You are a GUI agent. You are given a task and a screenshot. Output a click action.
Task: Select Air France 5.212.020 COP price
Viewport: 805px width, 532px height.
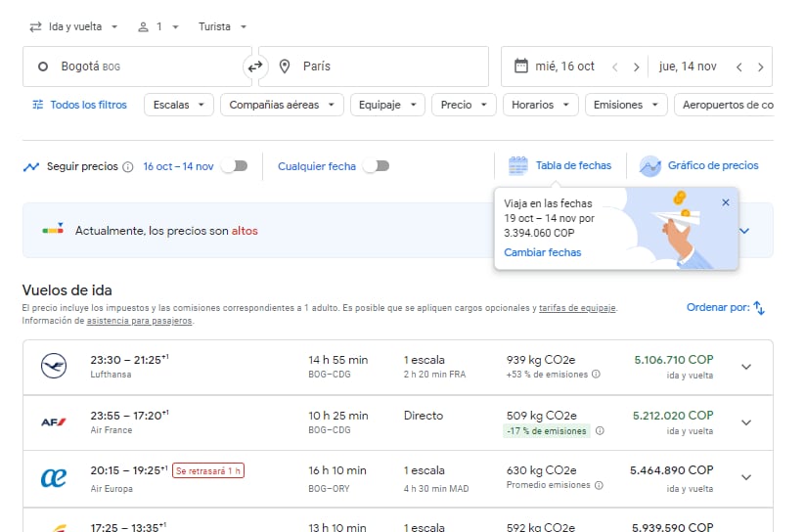click(673, 416)
